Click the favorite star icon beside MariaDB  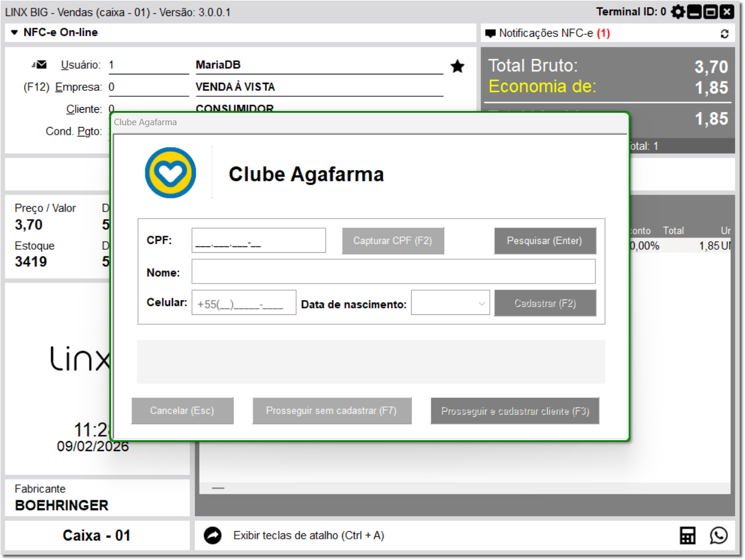pyautogui.click(x=457, y=66)
